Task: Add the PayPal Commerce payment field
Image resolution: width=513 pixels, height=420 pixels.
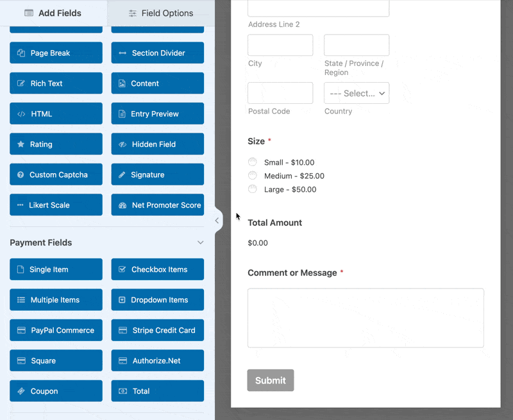Action: tap(56, 330)
